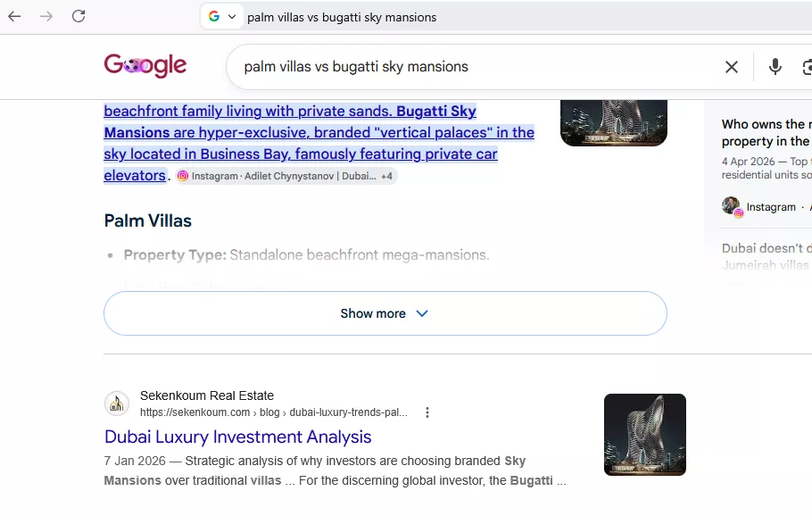The image size is (812, 516).
Task: Click the Property Type bullet text
Action: coord(306,255)
